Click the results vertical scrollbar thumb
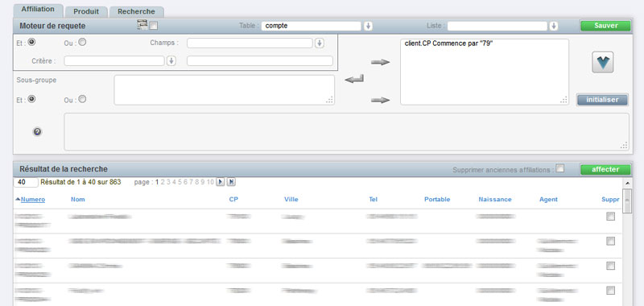 (627, 201)
